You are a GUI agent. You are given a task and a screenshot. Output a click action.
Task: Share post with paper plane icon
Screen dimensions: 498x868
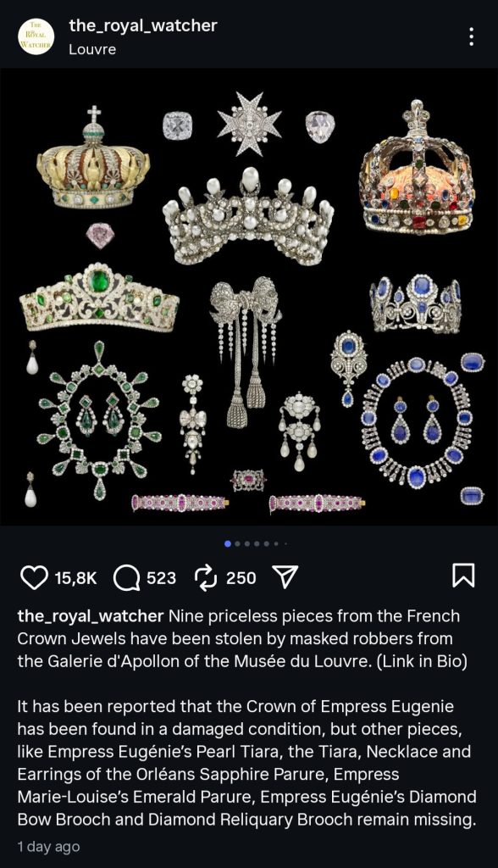[x=286, y=577]
